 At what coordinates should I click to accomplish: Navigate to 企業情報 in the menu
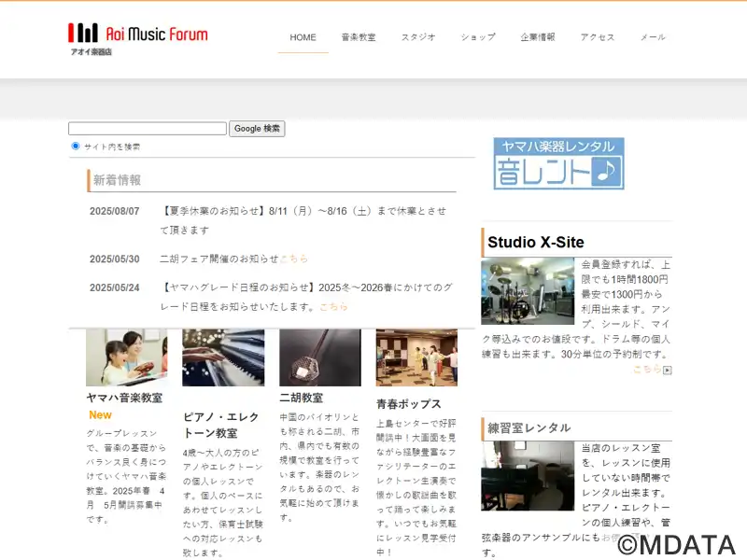click(x=538, y=37)
